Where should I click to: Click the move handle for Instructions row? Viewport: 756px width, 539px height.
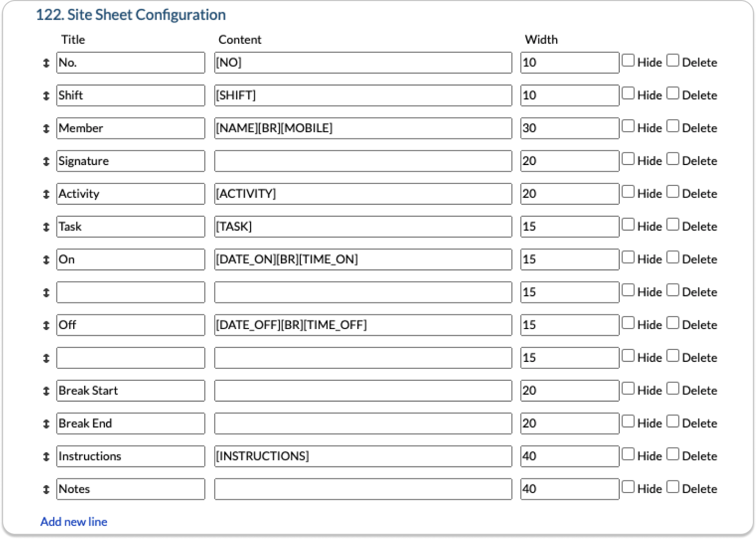coord(46,457)
